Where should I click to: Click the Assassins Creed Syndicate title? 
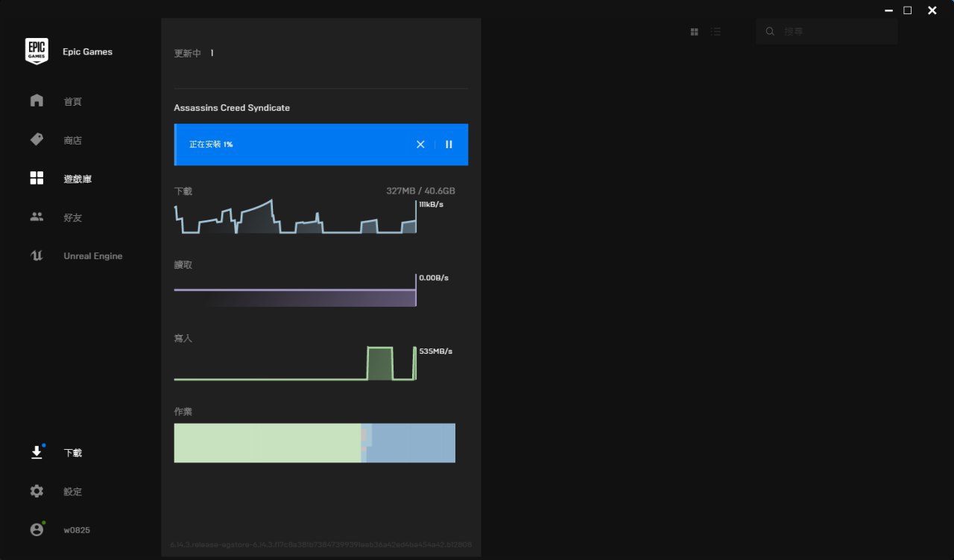coord(232,108)
